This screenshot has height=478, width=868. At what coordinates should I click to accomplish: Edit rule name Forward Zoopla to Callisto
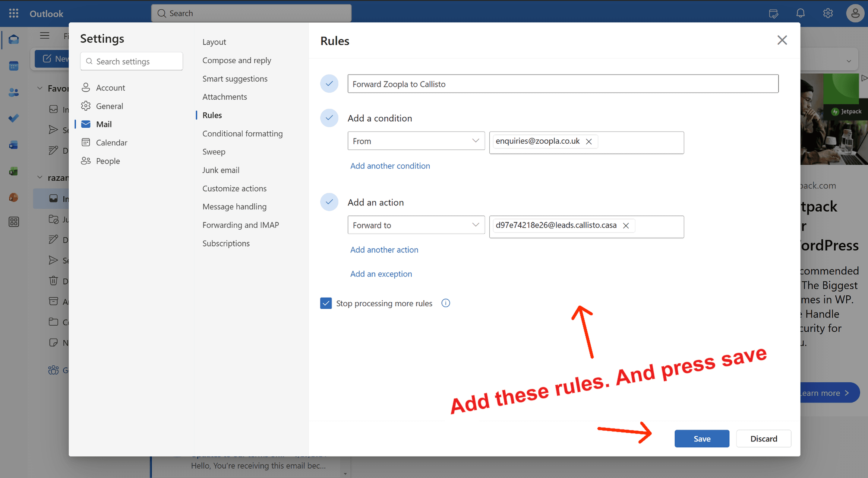[563, 84]
